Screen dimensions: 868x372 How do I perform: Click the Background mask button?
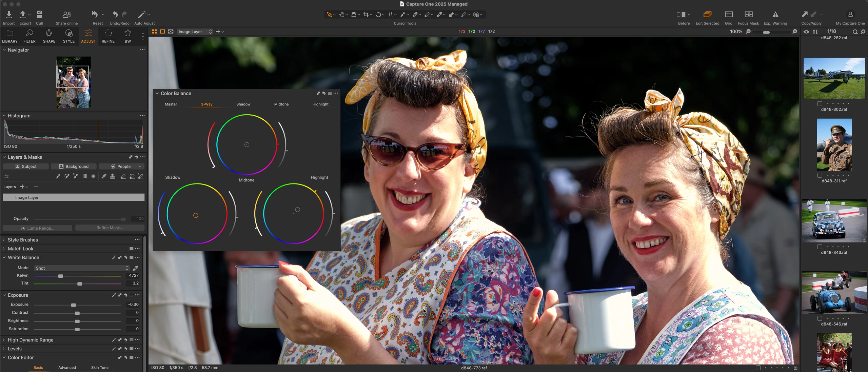pos(74,167)
